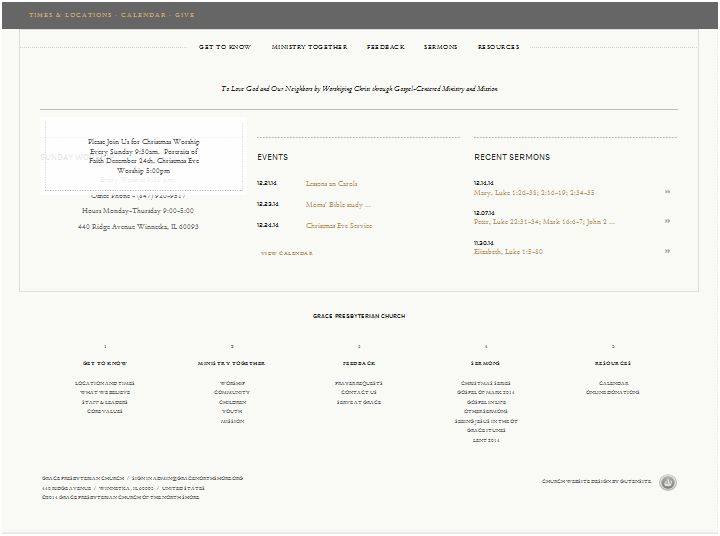Open the footer Resources heading
720x536 pixels.
coord(613,363)
